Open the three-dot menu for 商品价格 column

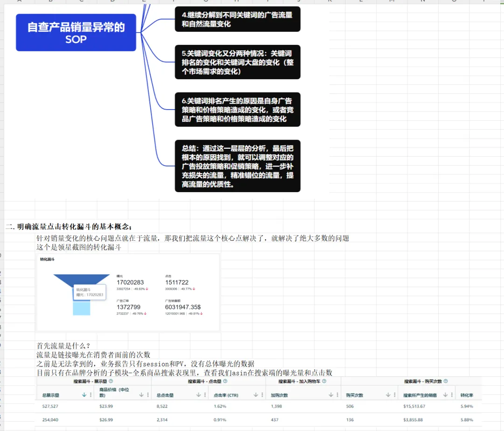click(x=148, y=395)
